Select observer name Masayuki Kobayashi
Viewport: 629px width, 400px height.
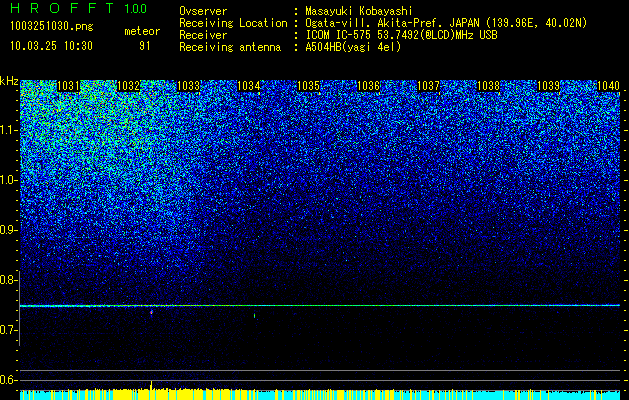point(359,11)
